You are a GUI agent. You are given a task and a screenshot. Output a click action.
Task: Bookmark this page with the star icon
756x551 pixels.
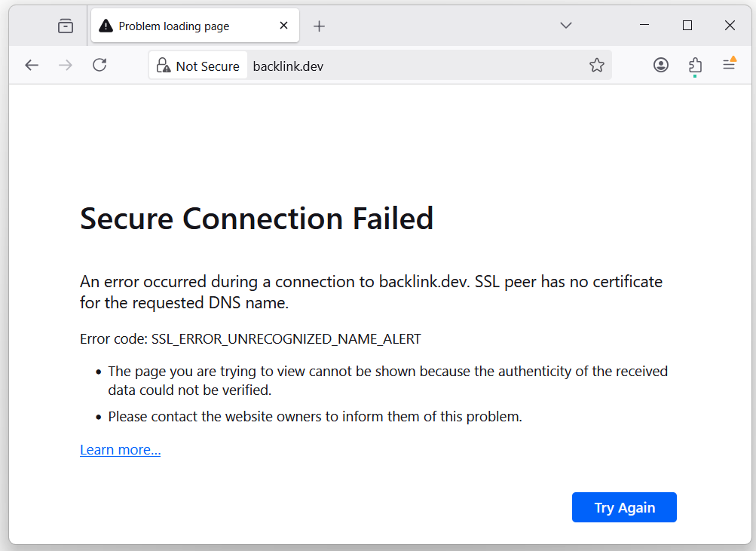(x=596, y=65)
